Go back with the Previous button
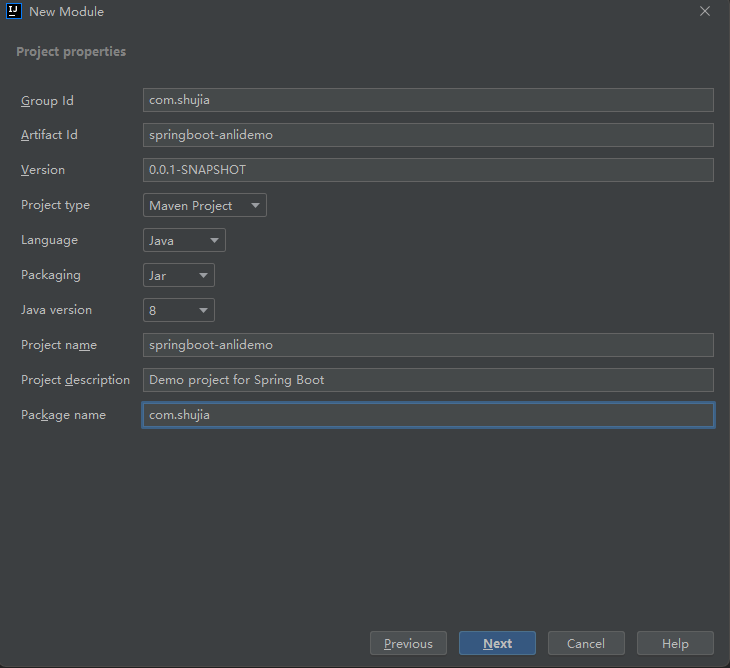Image resolution: width=730 pixels, height=668 pixels. [x=408, y=644]
